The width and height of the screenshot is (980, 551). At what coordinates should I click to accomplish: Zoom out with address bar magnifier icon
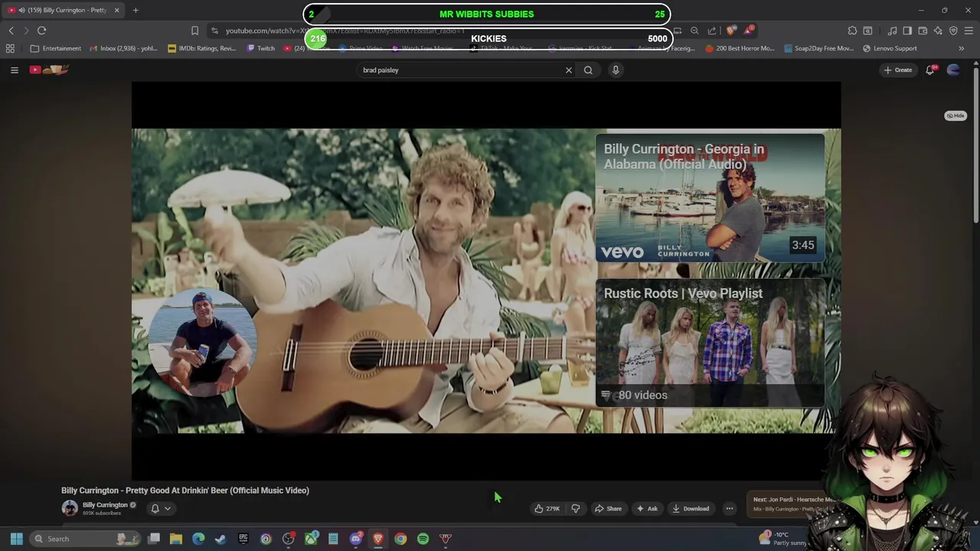click(694, 31)
